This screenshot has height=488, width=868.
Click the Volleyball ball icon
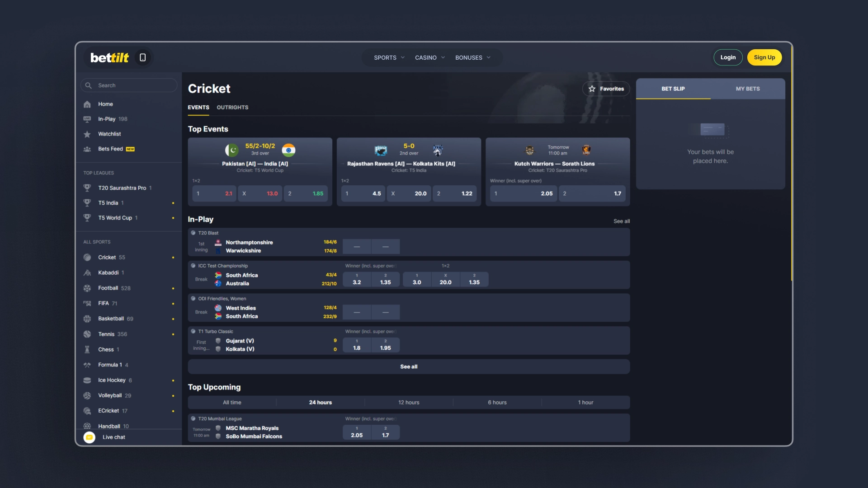pos(87,396)
